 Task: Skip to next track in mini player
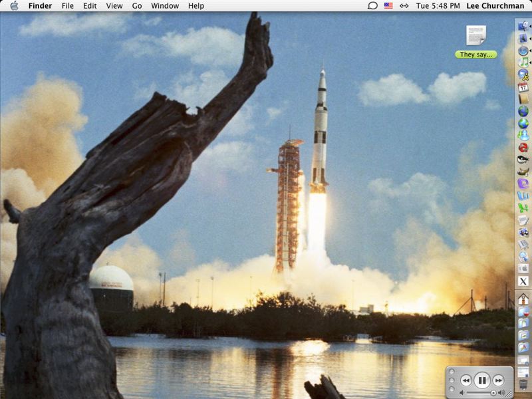point(499,380)
